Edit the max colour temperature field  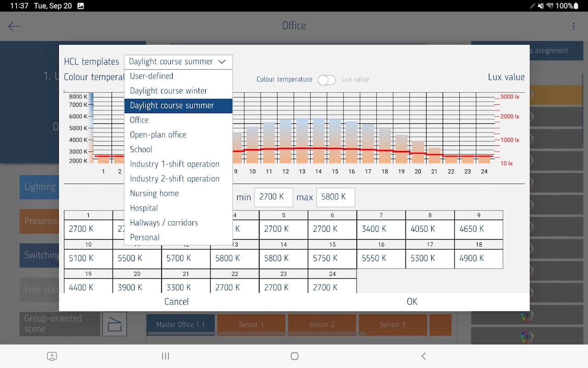click(335, 197)
